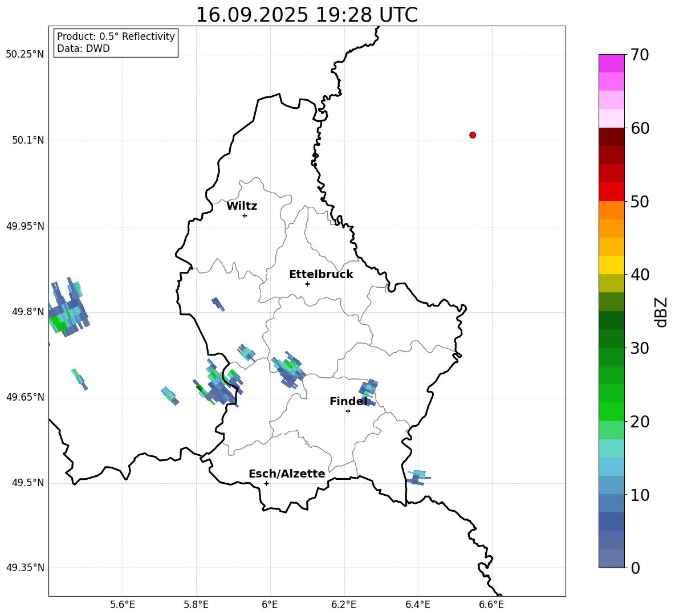This screenshot has height=616, width=675.
Task: Click the 'Data: DWD' text
Action: [83, 48]
